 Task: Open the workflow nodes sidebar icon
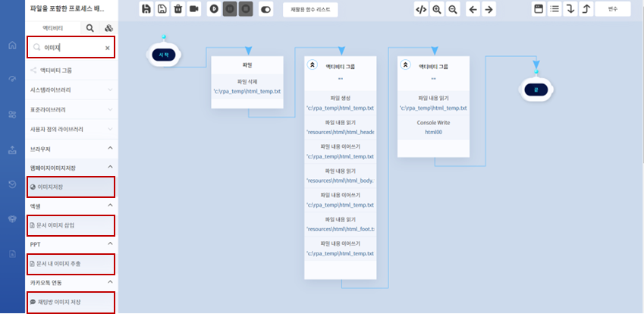pos(12,115)
